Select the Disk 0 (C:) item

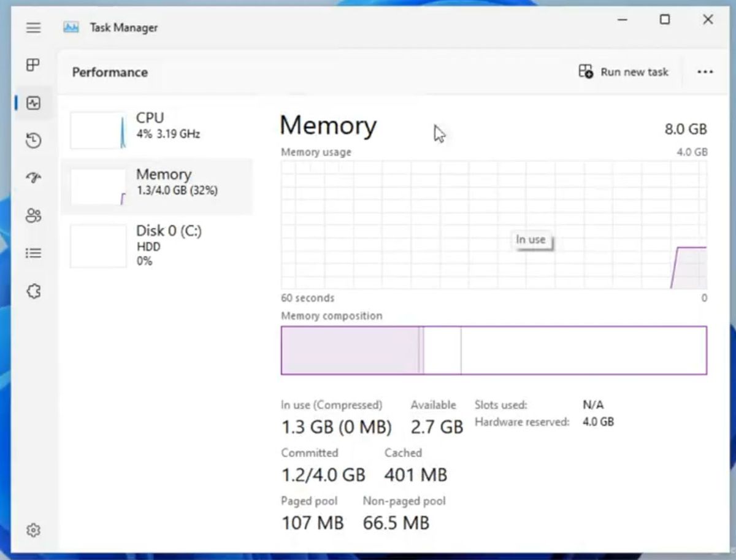click(157, 245)
